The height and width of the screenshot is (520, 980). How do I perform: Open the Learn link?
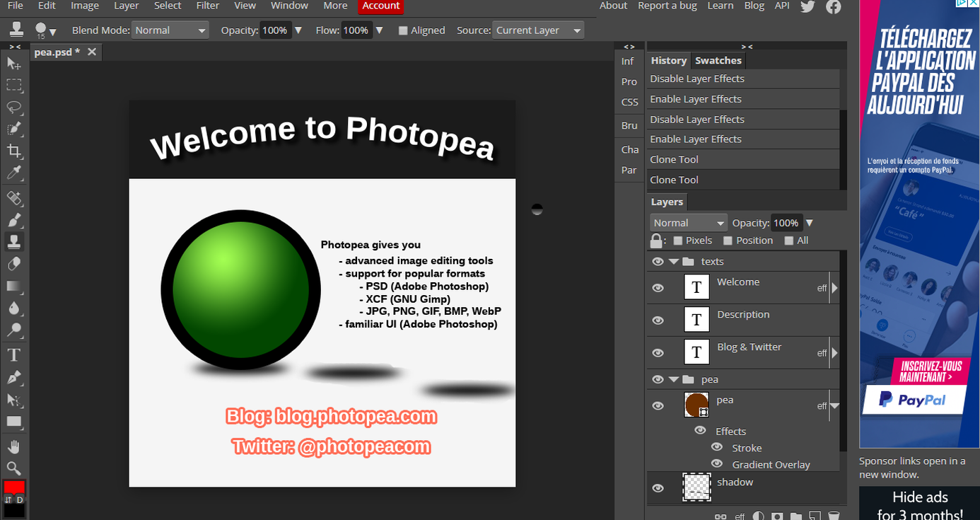click(721, 6)
